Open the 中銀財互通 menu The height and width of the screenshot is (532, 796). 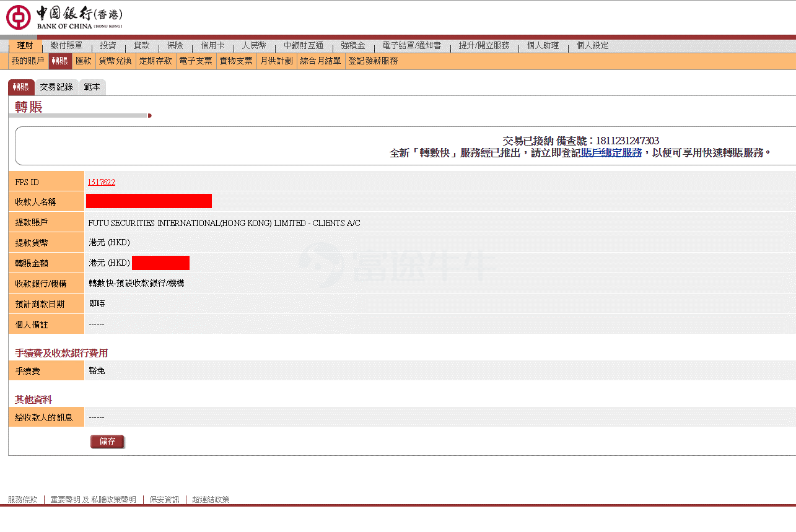pos(304,46)
